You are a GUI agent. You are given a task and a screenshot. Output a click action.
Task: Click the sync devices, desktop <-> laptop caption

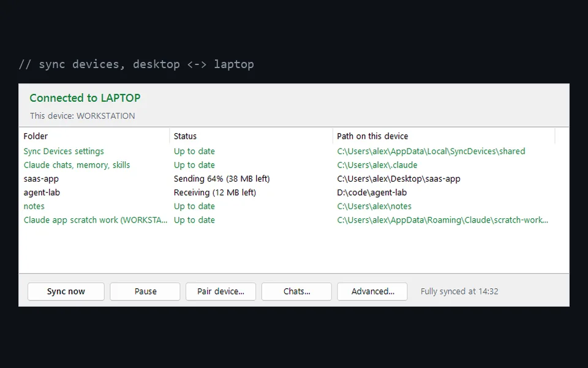[x=137, y=64]
